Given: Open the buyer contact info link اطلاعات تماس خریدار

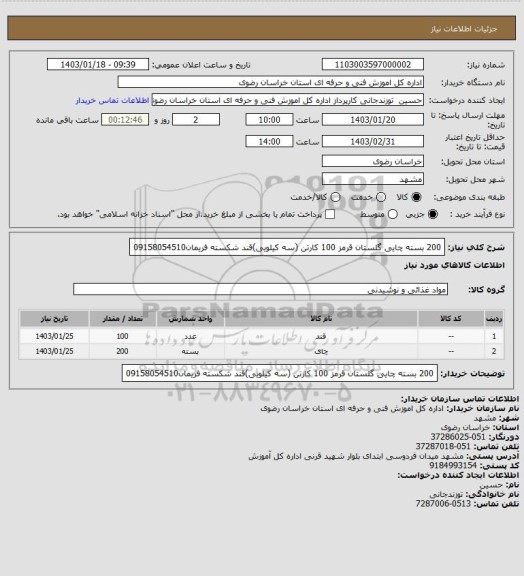Looking at the screenshot, I should tap(112, 100).
